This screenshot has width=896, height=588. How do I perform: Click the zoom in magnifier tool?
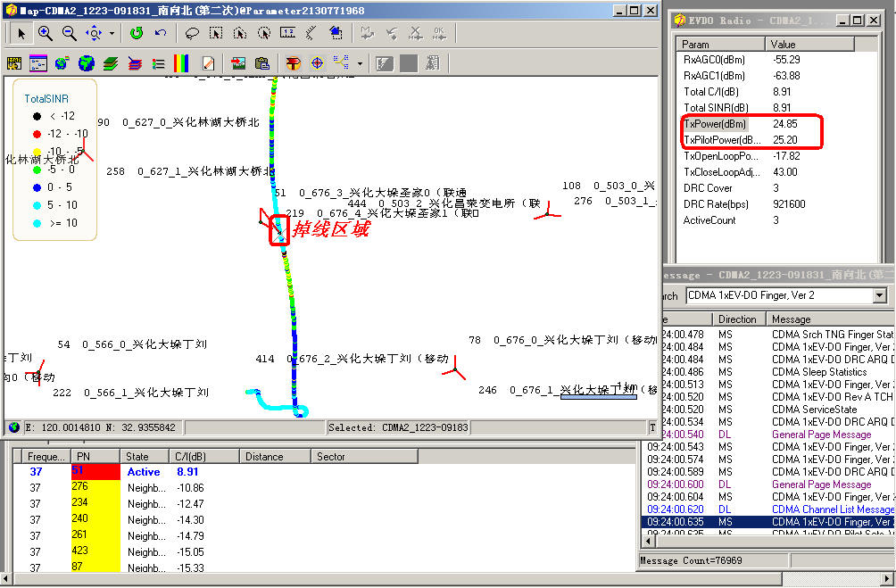click(46, 33)
